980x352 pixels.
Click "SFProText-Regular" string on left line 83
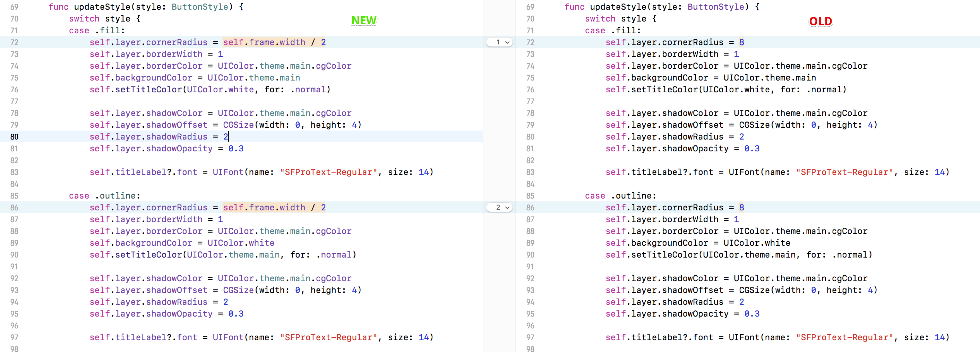click(328, 172)
